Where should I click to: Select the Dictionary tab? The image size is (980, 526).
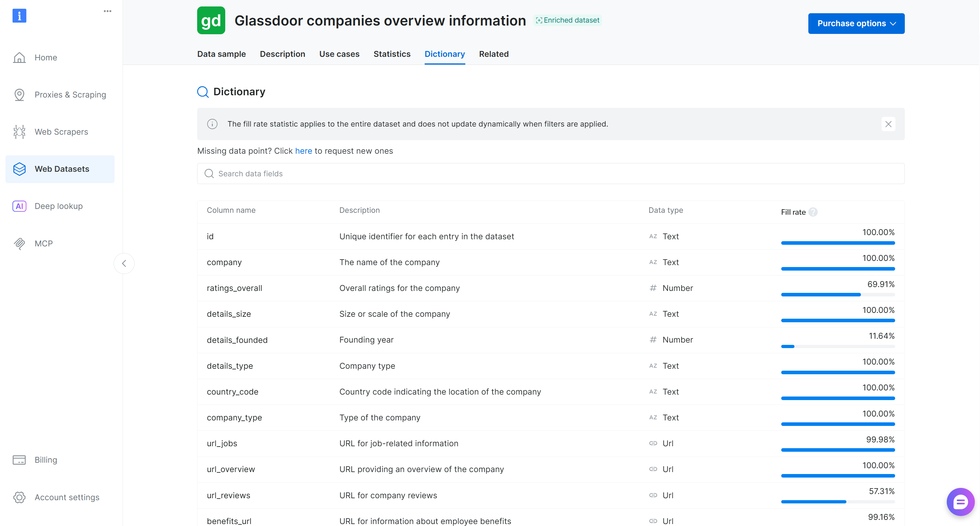coord(445,54)
